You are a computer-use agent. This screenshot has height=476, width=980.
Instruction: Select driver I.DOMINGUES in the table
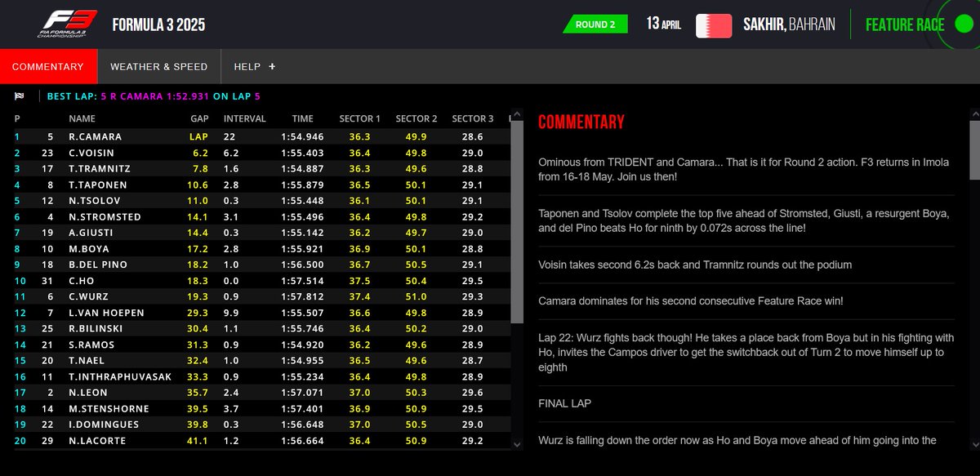click(x=104, y=425)
